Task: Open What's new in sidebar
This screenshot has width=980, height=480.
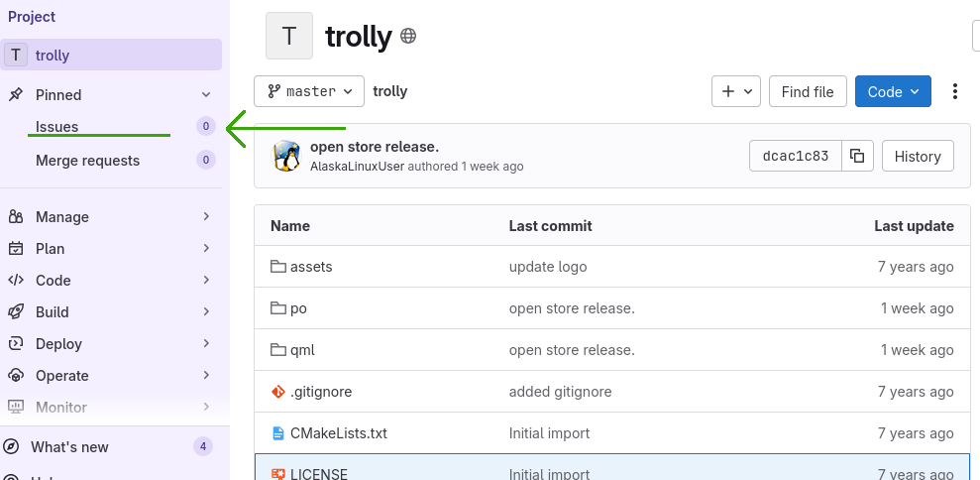Action: pos(69,447)
